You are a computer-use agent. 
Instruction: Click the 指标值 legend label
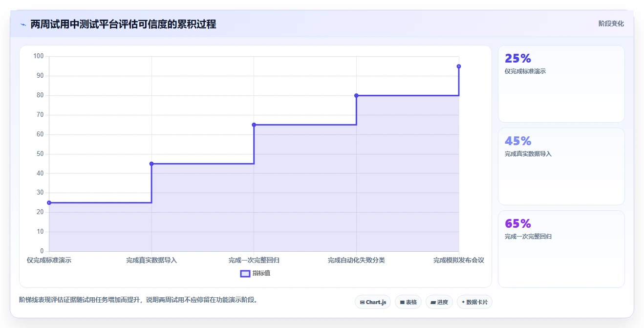click(x=261, y=274)
